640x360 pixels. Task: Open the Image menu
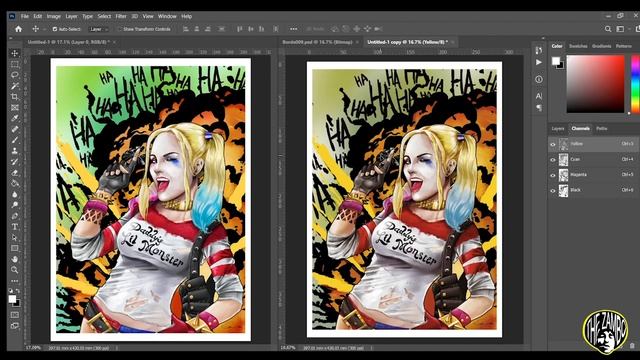coord(53,16)
